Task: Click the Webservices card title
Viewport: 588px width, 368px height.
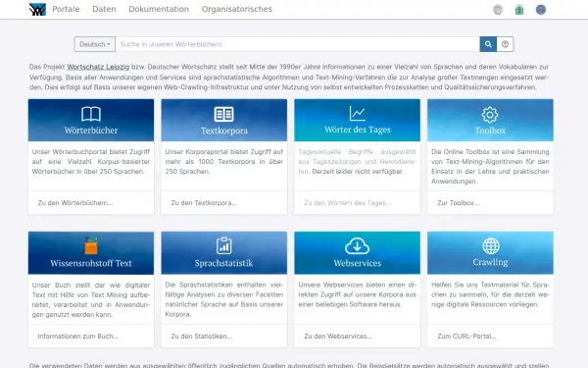Action: coord(358,263)
